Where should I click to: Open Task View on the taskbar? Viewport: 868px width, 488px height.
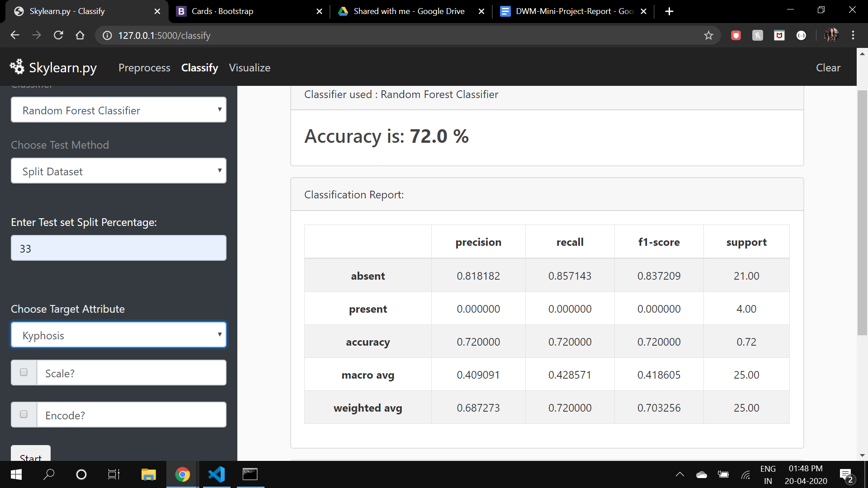pyautogui.click(x=114, y=474)
